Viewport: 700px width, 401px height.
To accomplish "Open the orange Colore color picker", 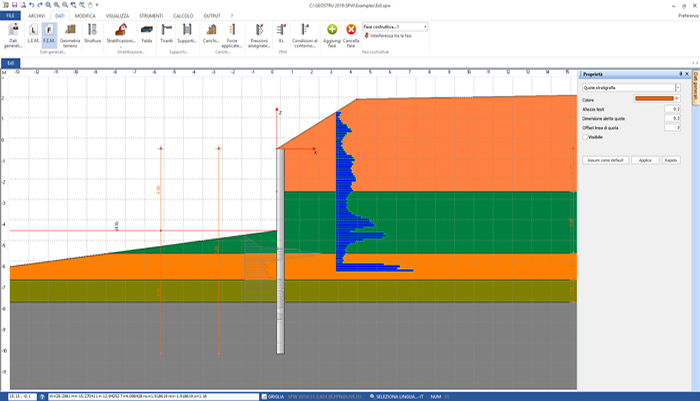I will point(657,100).
